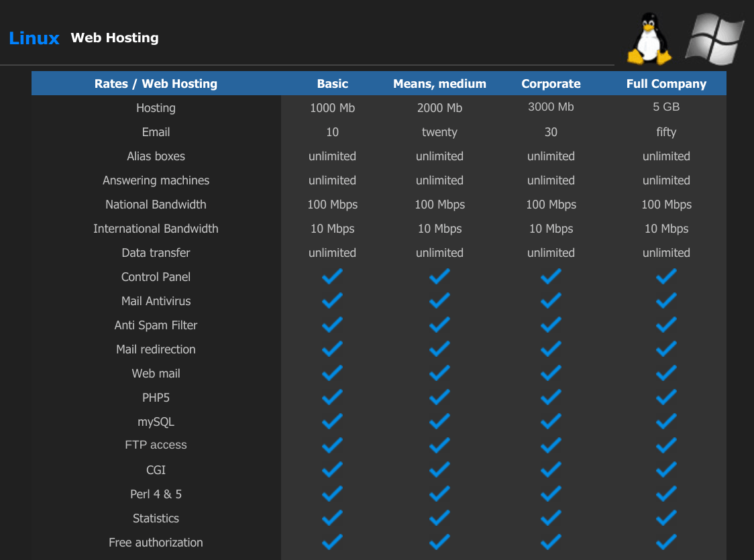Screen dimensions: 754x560
Task: Click the blue Linux heading text
Action: (x=34, y=38)
